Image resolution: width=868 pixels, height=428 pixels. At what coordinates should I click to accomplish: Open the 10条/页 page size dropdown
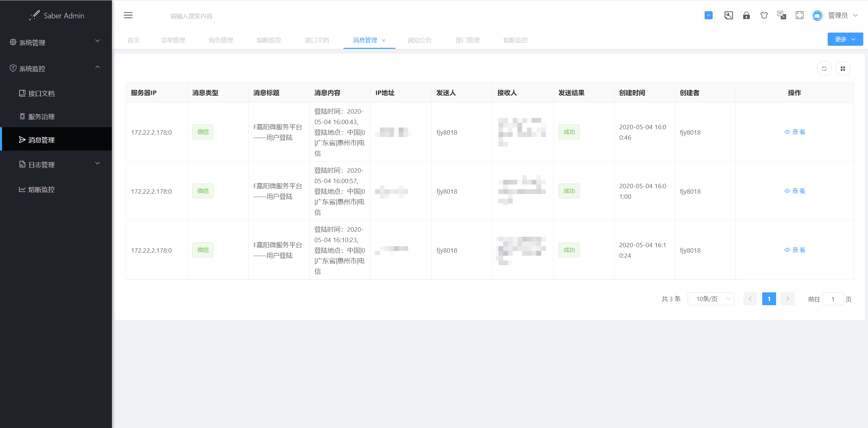coord(711,299)
